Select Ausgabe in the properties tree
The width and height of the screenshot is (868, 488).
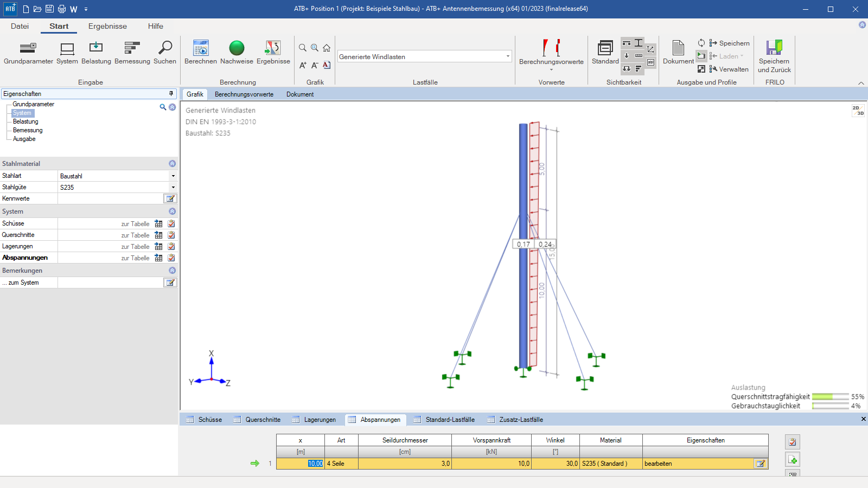(x=24, y=139)
